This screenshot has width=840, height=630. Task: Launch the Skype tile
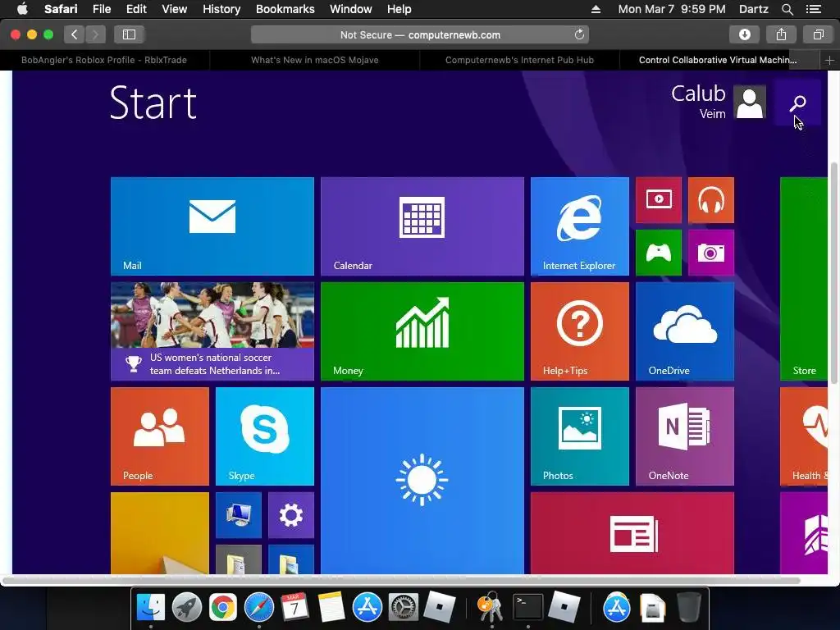(265, 436)
